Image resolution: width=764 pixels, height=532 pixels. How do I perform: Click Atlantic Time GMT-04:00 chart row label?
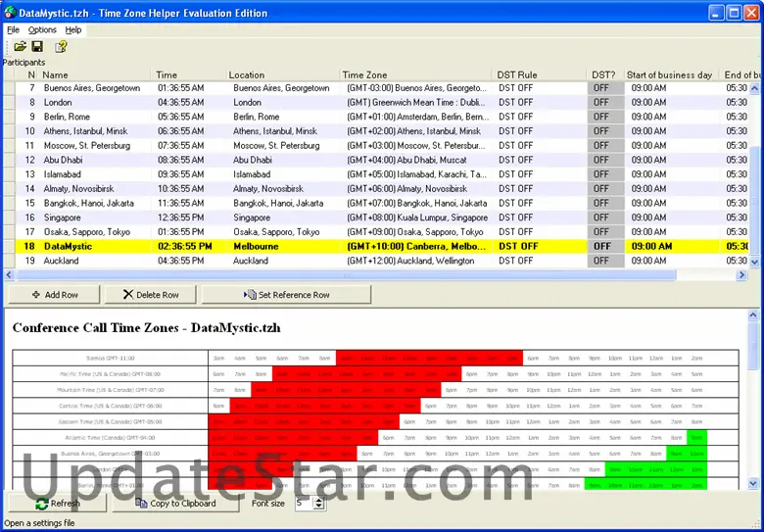pos(110,438)
